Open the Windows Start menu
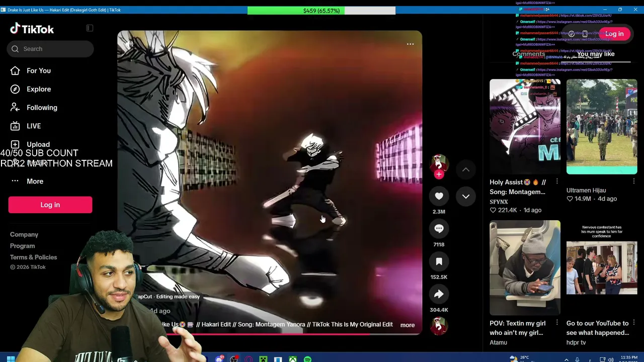The height and width of the screenshot is (362, 644). pyautogui.click(x=11, y=359)
